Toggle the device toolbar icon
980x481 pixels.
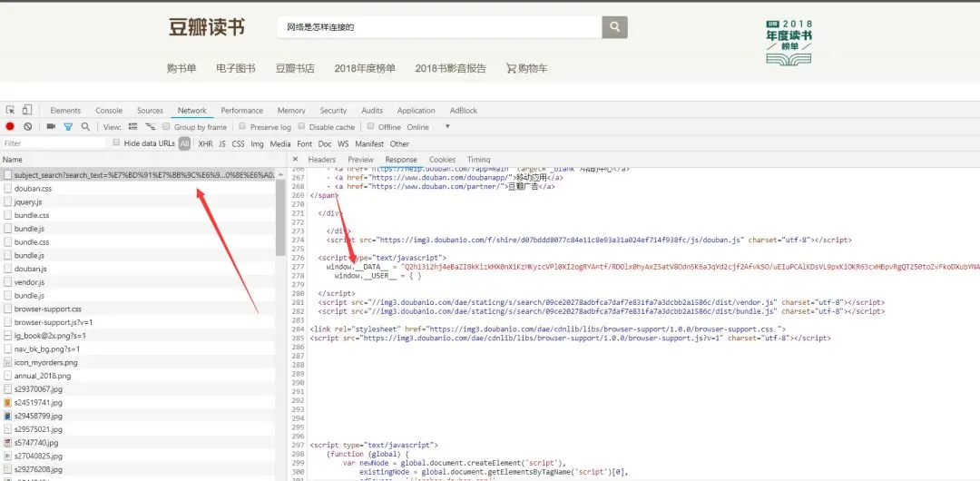tap(27, 110)
